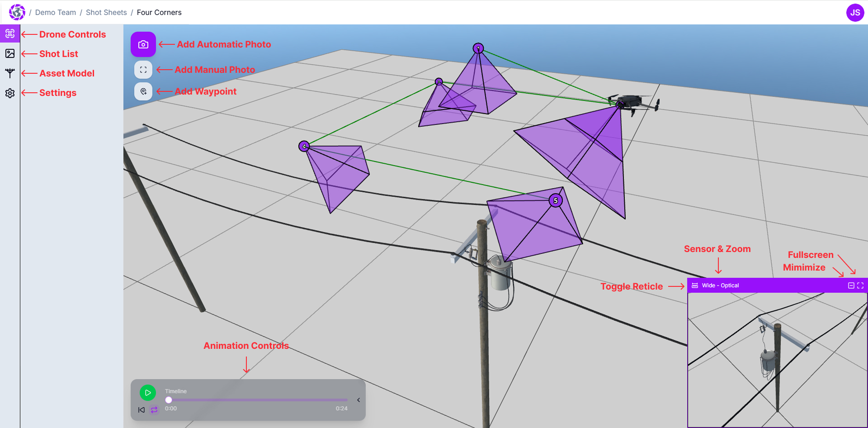Toggle loop playback in animation controls
868x428 pixels.
(x=154, y=410)
